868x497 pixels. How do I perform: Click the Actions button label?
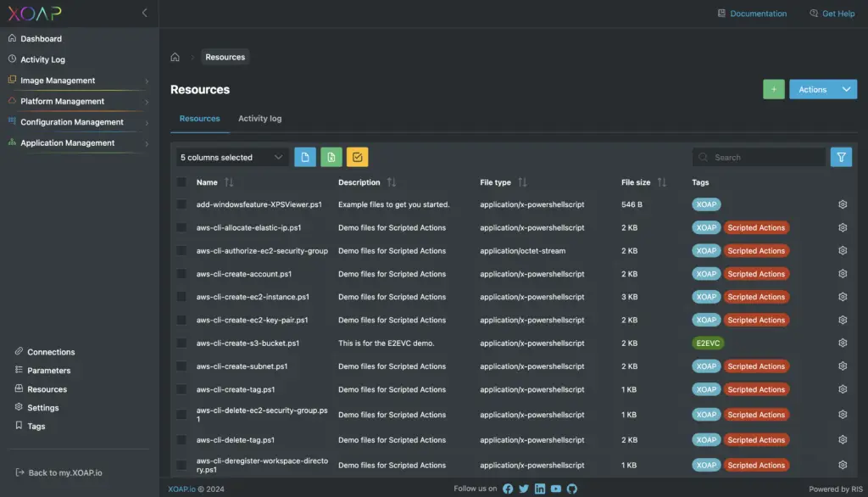tap(813, 89)
